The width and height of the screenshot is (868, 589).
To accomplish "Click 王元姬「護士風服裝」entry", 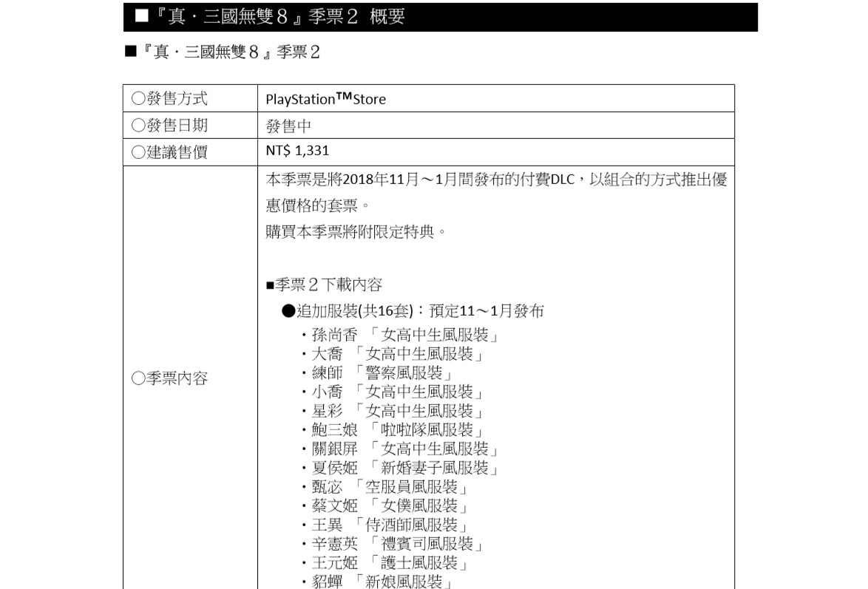I will pos(384,562).
